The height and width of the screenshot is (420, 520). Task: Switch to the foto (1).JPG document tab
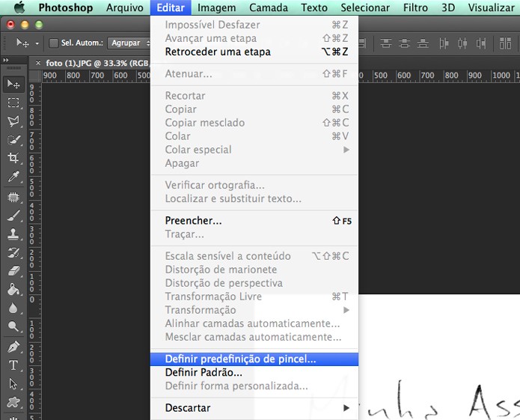(x=97, y=63)
